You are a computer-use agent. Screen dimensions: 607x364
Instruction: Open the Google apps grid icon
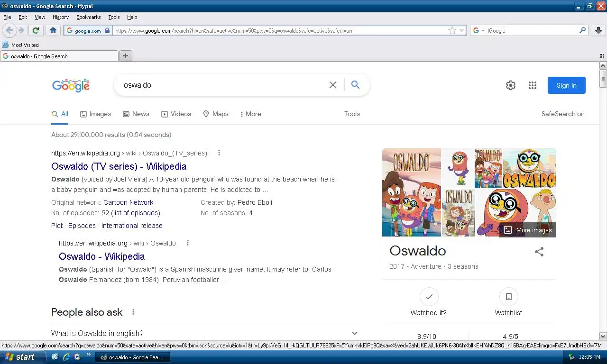(x=533, y=85)
